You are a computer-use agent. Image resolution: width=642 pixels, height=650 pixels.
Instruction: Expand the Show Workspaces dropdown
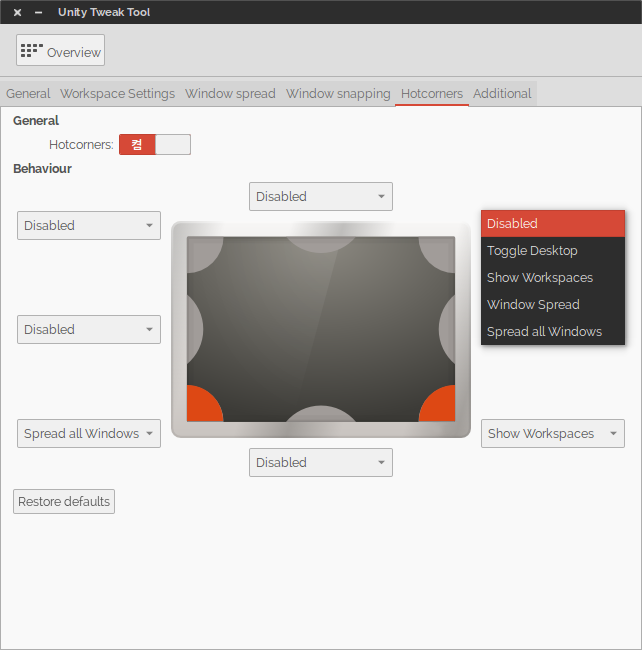[553, 434]
